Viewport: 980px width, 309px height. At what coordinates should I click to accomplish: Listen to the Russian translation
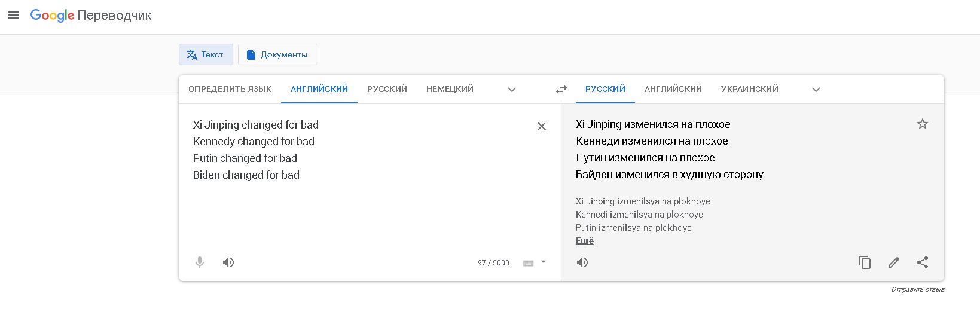click(582, 262)
